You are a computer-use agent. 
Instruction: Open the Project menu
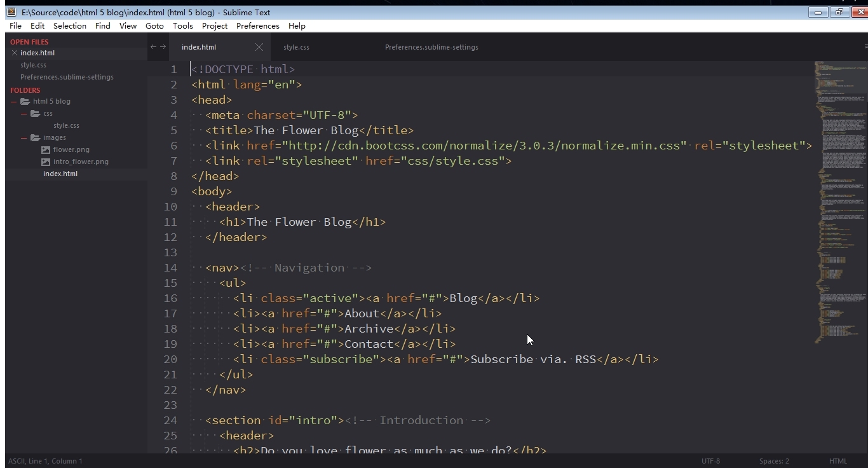tap(215, 26)
